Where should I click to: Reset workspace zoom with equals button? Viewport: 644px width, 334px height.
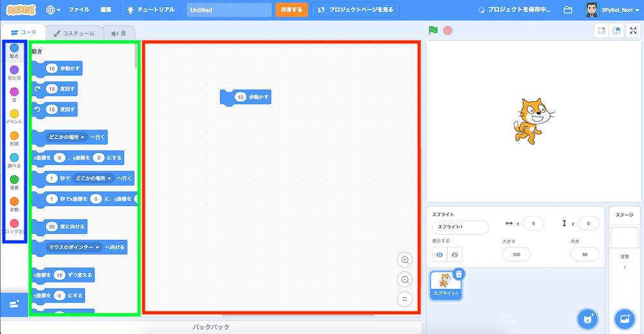coord(404,299)
